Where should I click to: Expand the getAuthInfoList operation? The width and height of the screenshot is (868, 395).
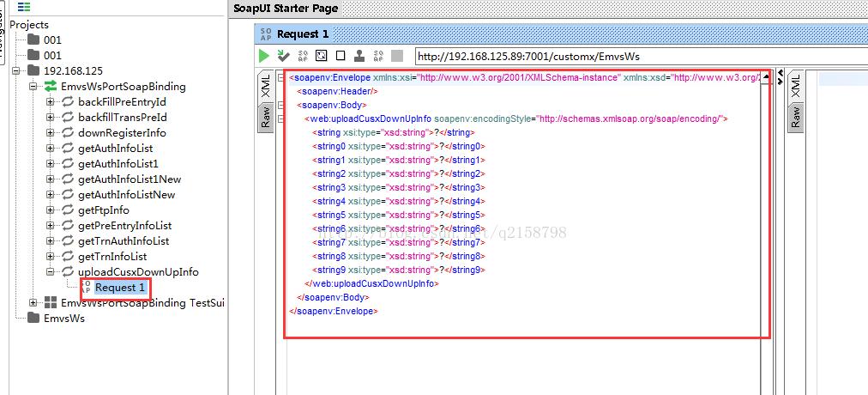click(x=50, y=148)
